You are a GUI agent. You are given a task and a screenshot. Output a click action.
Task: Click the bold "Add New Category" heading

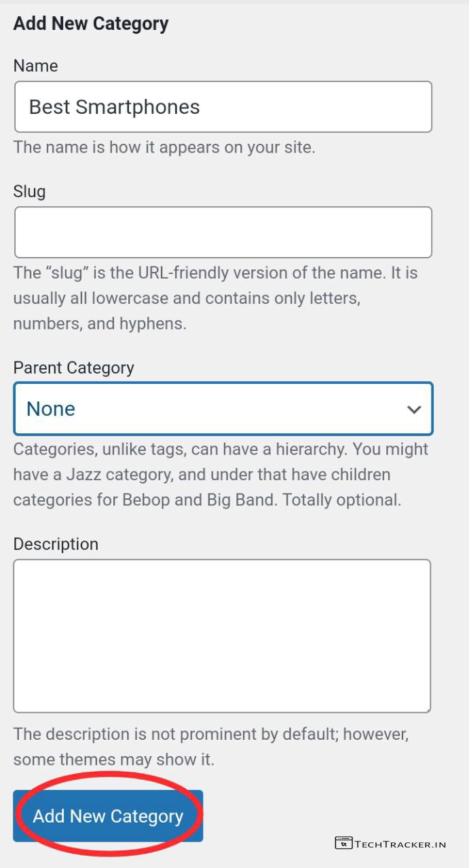[x=91, y=24]
